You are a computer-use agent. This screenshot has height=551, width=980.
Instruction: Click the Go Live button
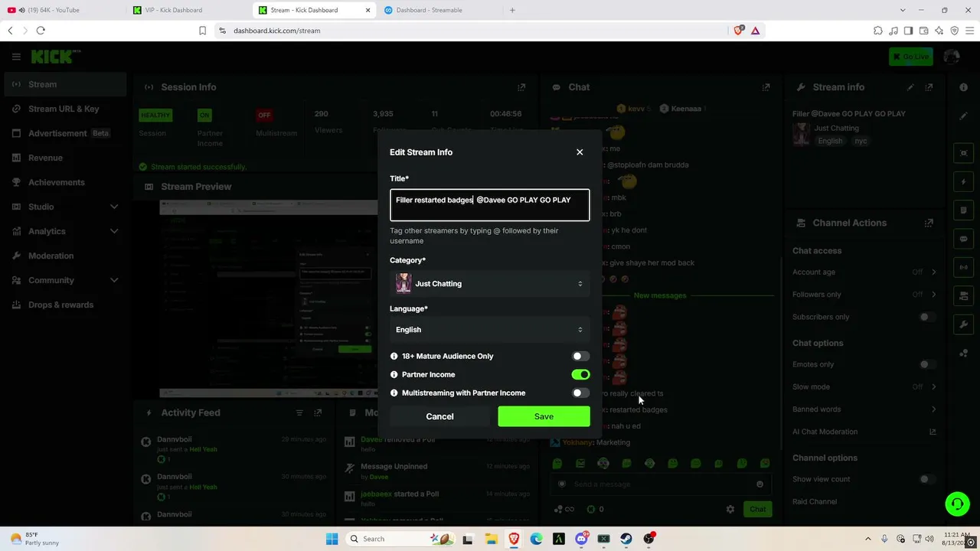[x=910, y=57]
